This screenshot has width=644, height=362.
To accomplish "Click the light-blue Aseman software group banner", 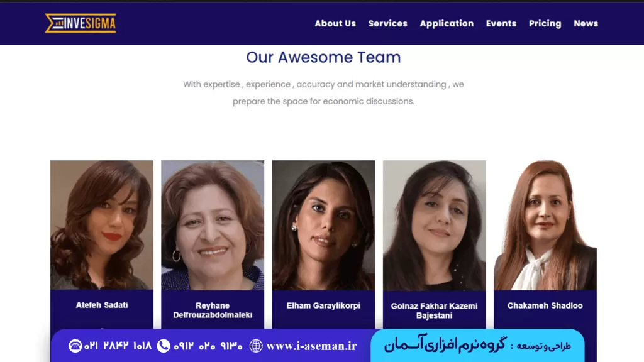I will 477,345.
